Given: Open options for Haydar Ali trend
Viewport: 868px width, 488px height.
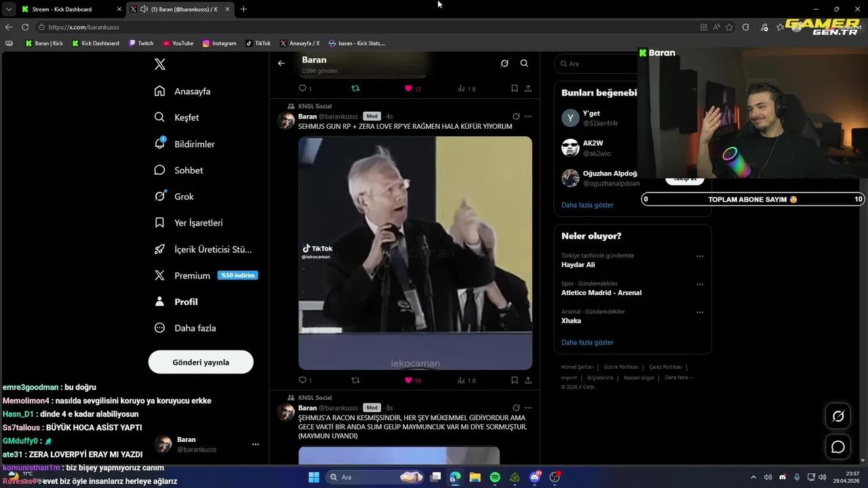Looking at the screenshot, I should tap(700, 256).
